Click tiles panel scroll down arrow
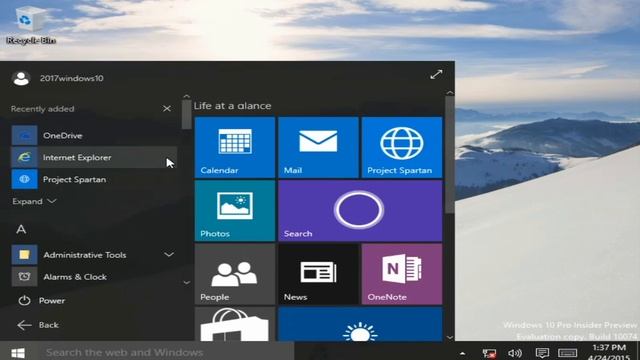This screenshot has width=640, height=360. [450, 337]
